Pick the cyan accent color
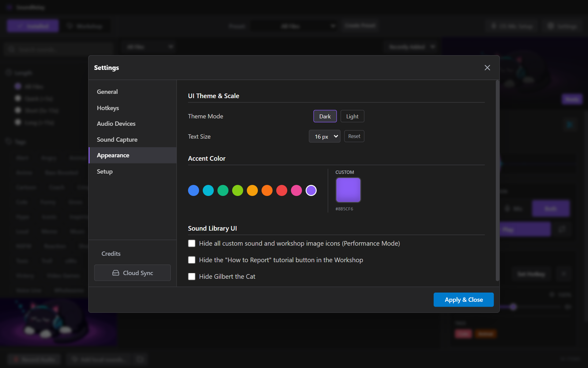588x368 pixels. click(208, 190)
